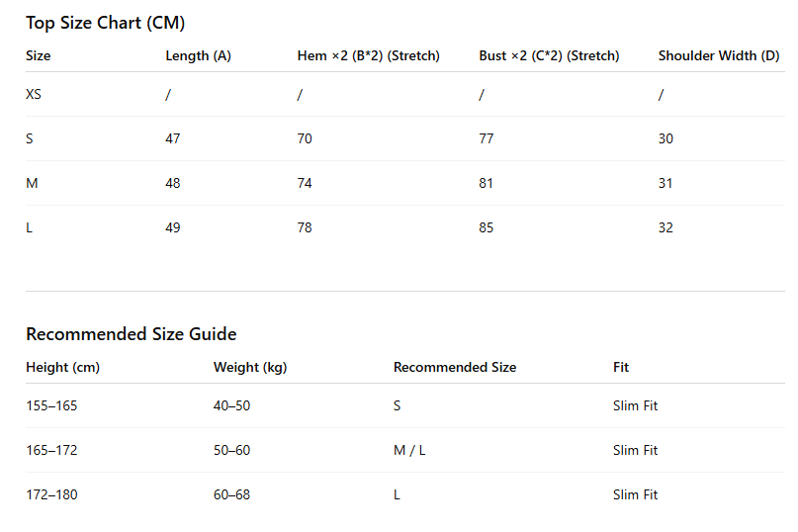
Task: Click the 155–165 height range cell
Action: (x=51, y=405)
